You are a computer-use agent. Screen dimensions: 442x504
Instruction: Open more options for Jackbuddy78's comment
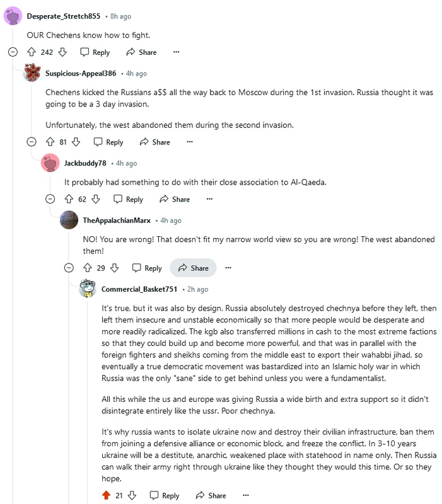click(x=210, y=199)
